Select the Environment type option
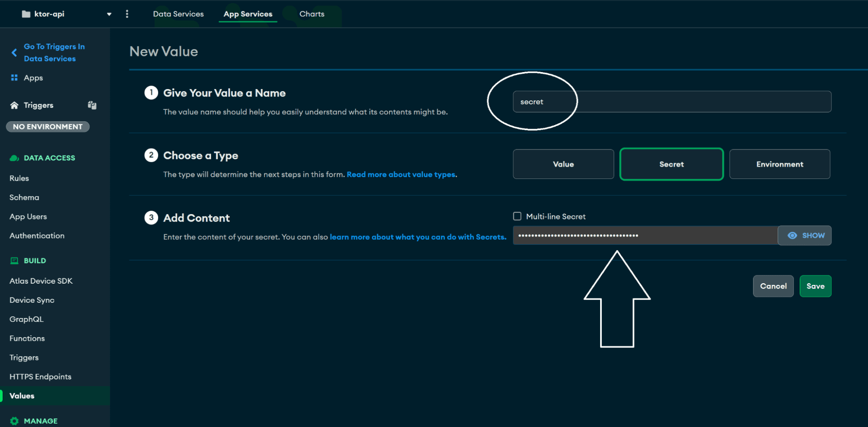 click(x=779, y=164)
